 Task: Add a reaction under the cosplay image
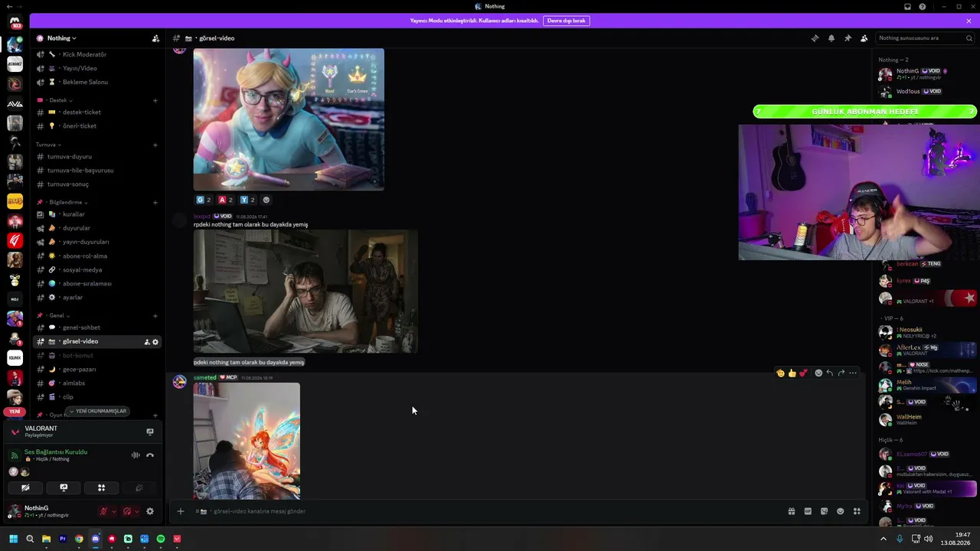click(x=266, y=200)
